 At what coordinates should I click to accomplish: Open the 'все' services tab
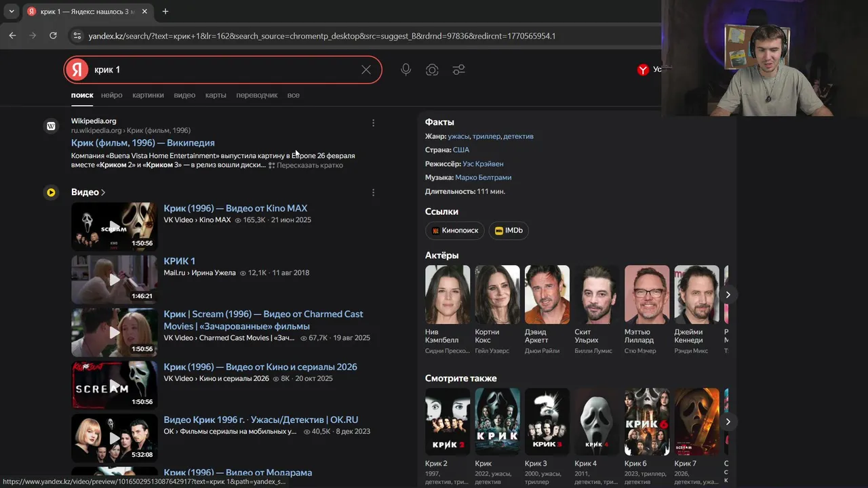pos(293,95)
